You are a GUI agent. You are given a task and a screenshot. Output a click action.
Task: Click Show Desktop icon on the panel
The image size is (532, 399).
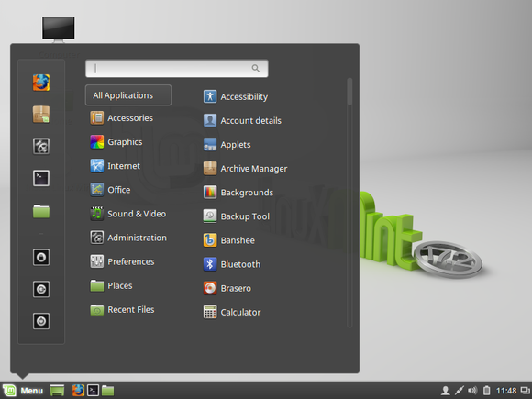point(57,391)
